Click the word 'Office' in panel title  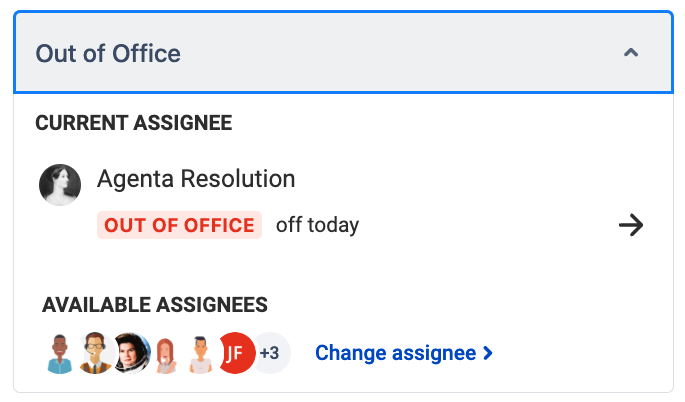click(146, 54)
